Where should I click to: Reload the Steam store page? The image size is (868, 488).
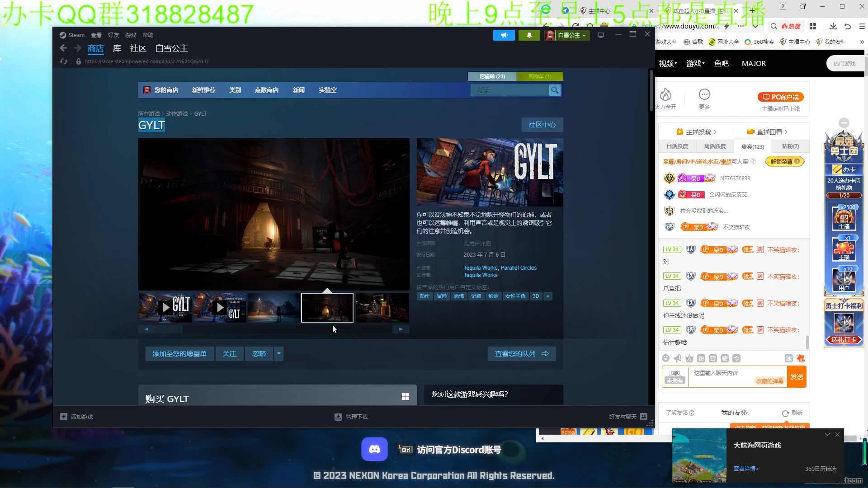pos(64,61)
